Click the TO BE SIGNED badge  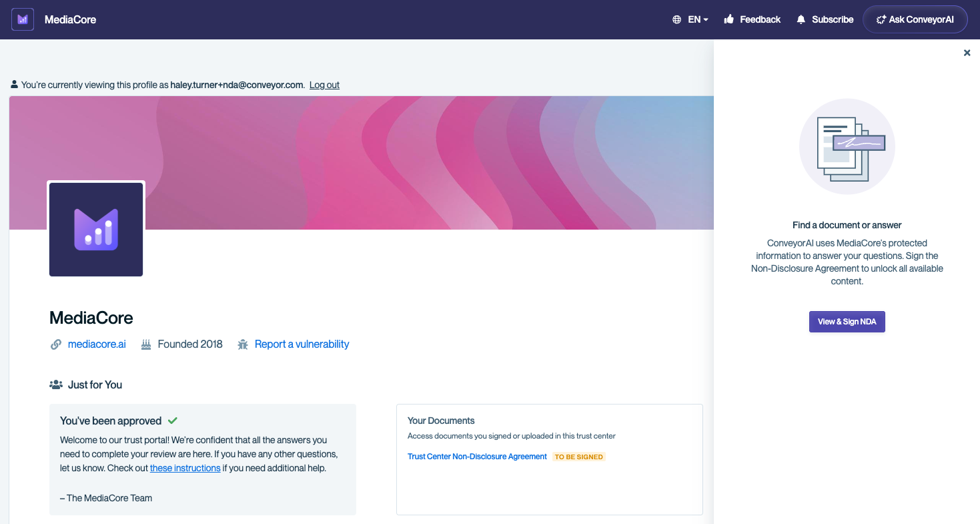pyautogui.click(x=579, y=457)
